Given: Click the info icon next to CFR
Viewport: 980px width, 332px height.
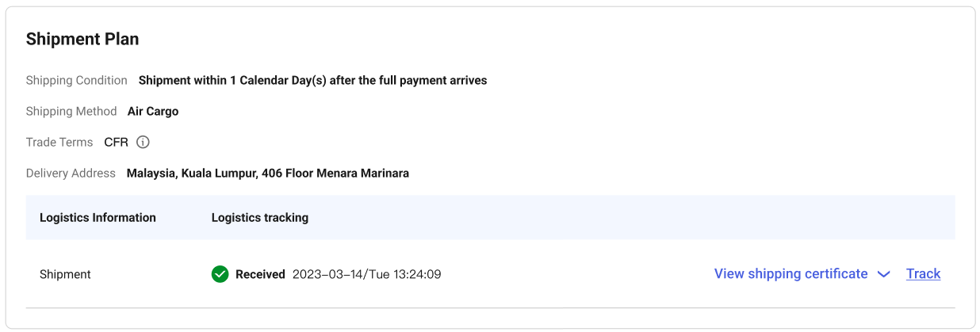Looking at the screenshot, I should [x=143, y=143].
